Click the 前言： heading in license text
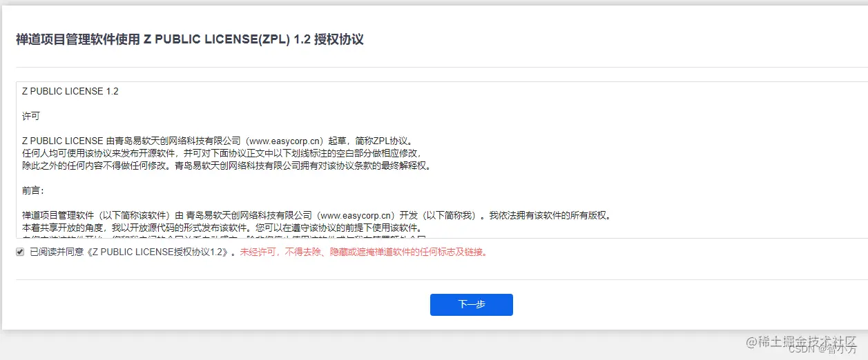The image size is (868, 360). pos(33,191)
